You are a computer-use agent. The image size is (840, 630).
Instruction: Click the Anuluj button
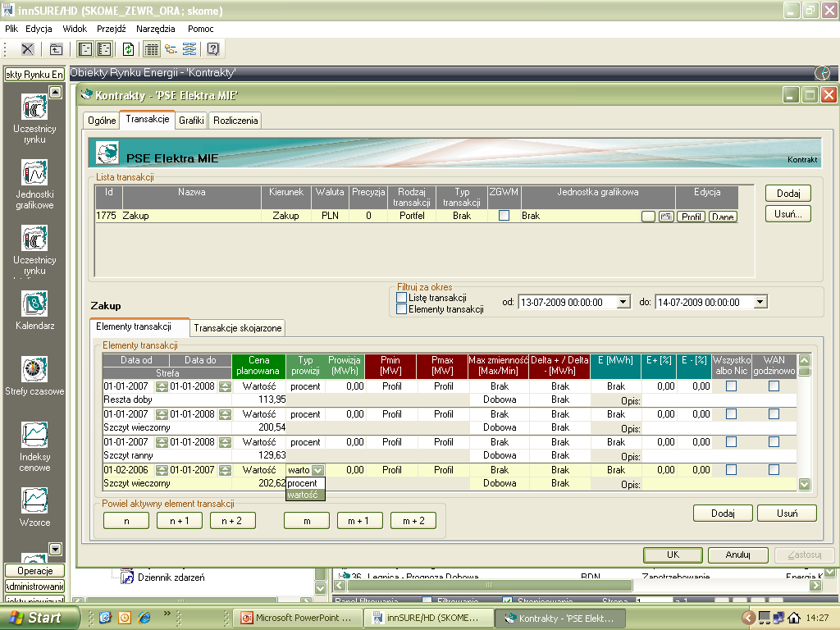point(737,555)
